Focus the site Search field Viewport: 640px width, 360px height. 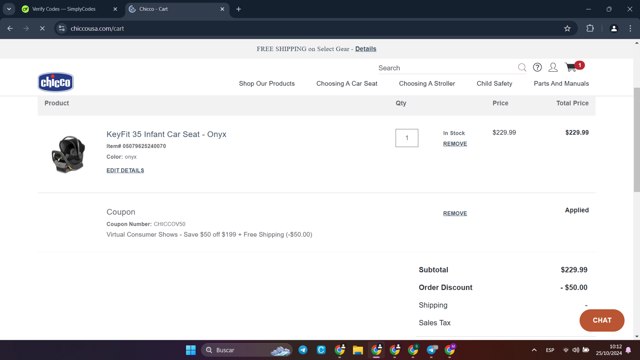pyautogui.click(x=446, y=68)
